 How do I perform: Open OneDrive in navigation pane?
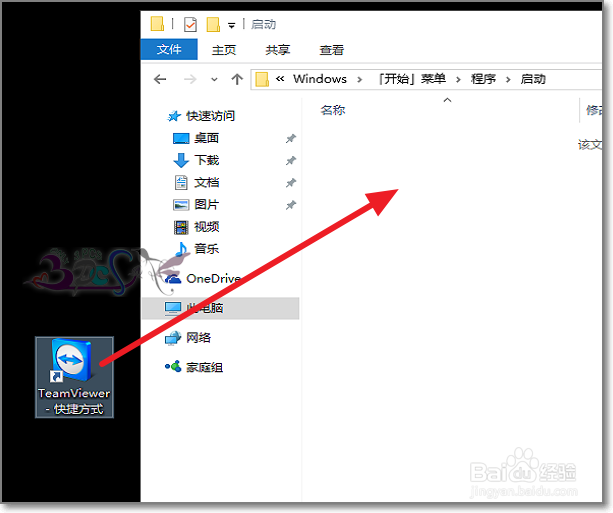tap(213, 278)
